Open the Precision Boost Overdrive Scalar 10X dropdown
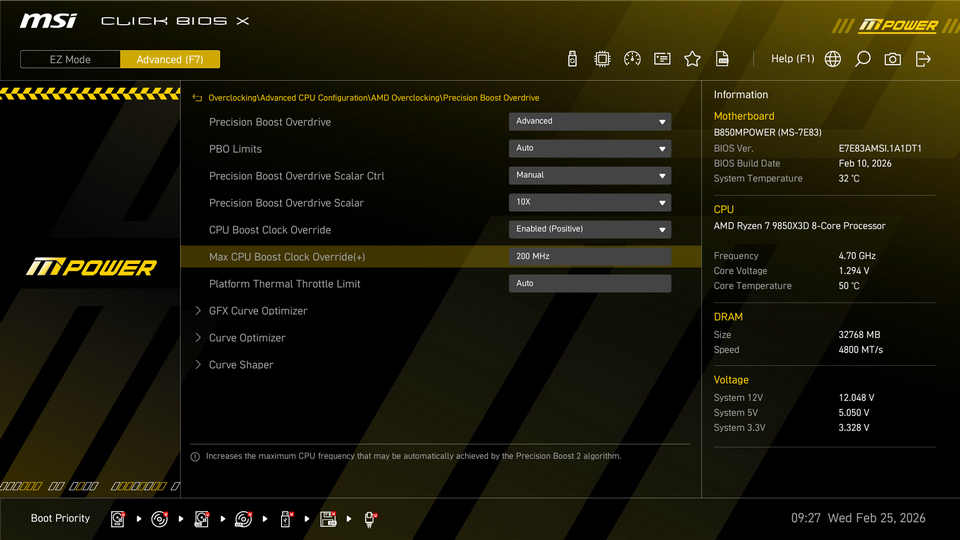Image resolution: width=960 pixels, height=540 pixels. [x=590, y=202]
